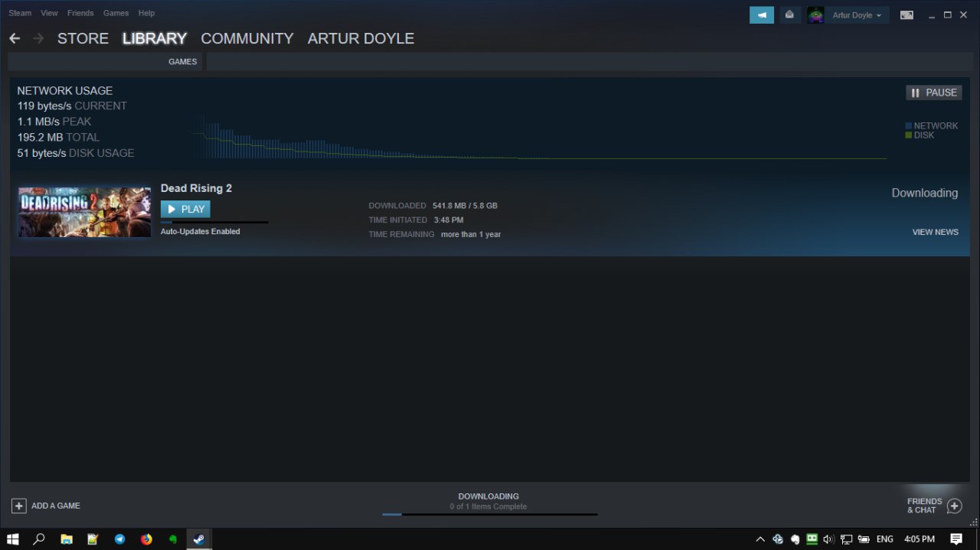Click the '195.2 MB TOTAL' statistic
This screenshot has width=980, height=550.
58,138
